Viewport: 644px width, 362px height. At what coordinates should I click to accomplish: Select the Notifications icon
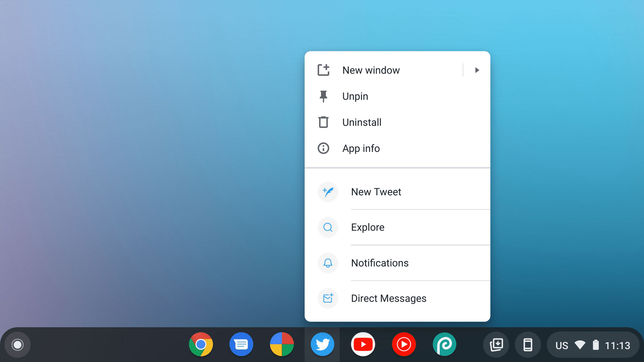[x=328, y=263]
